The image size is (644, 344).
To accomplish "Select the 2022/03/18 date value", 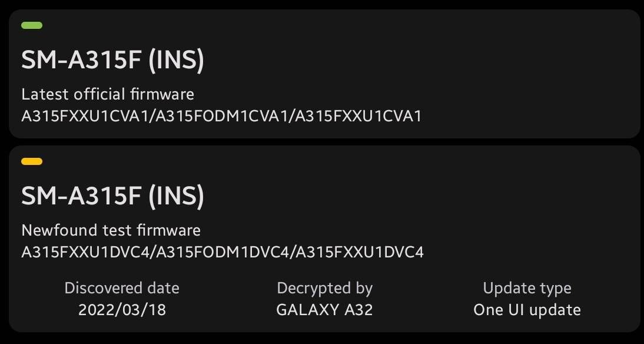I will (122, 310).
